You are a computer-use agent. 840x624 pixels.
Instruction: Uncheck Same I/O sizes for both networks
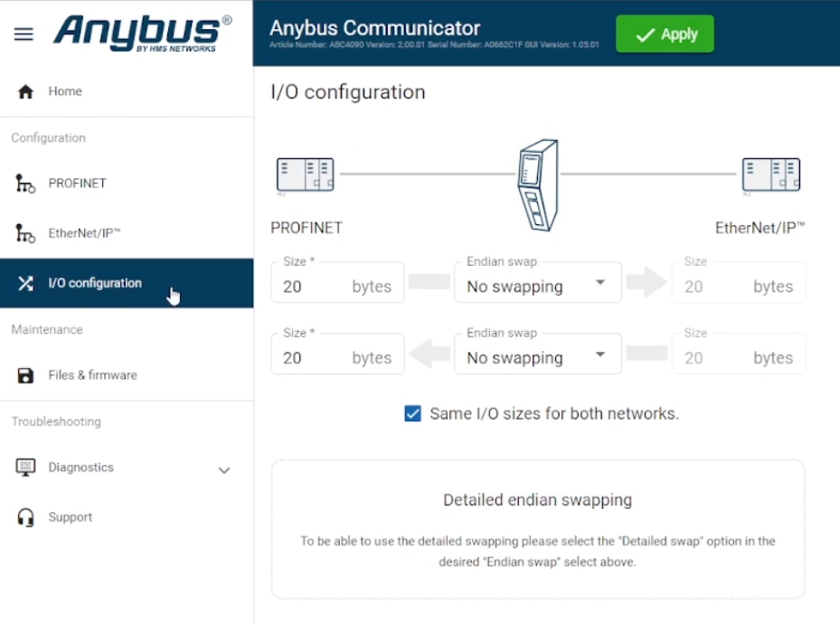point(412,413)
